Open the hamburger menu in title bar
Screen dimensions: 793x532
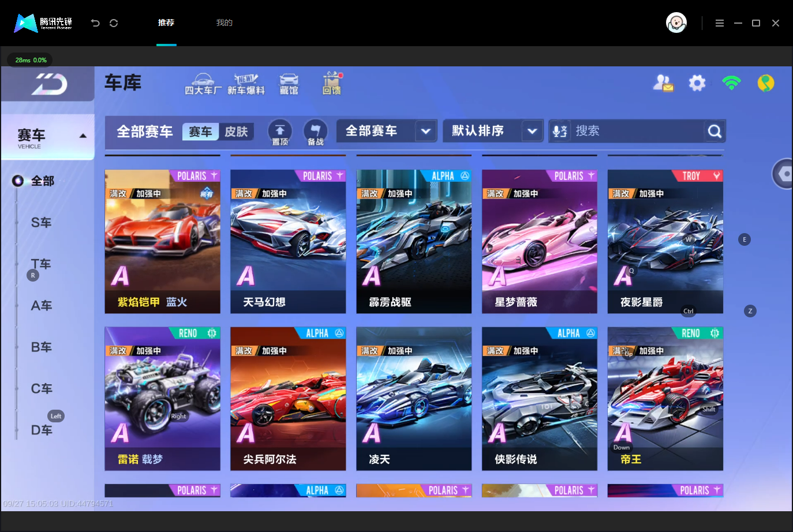[x=719, y=23]
